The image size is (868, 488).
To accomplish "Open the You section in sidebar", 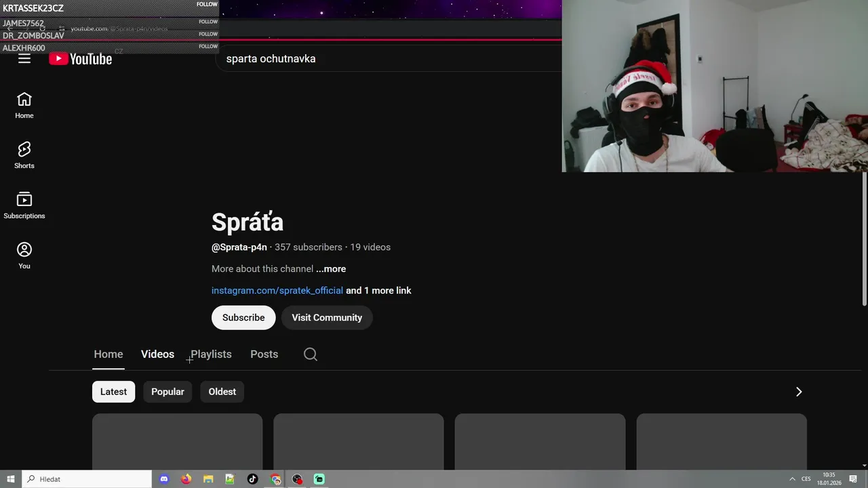I will tap(24, 256).
